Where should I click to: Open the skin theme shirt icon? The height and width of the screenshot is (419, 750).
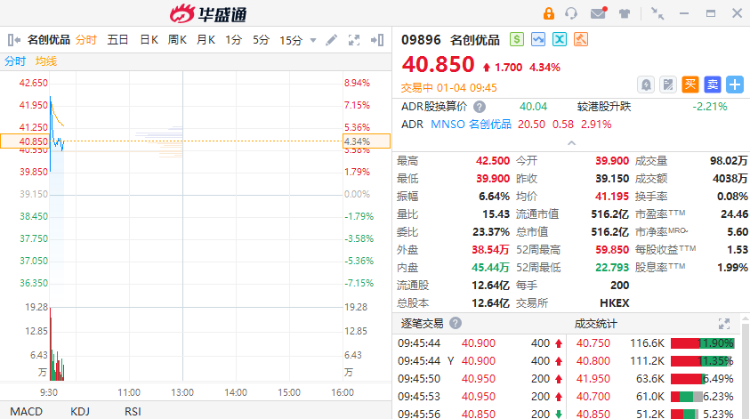624,13
